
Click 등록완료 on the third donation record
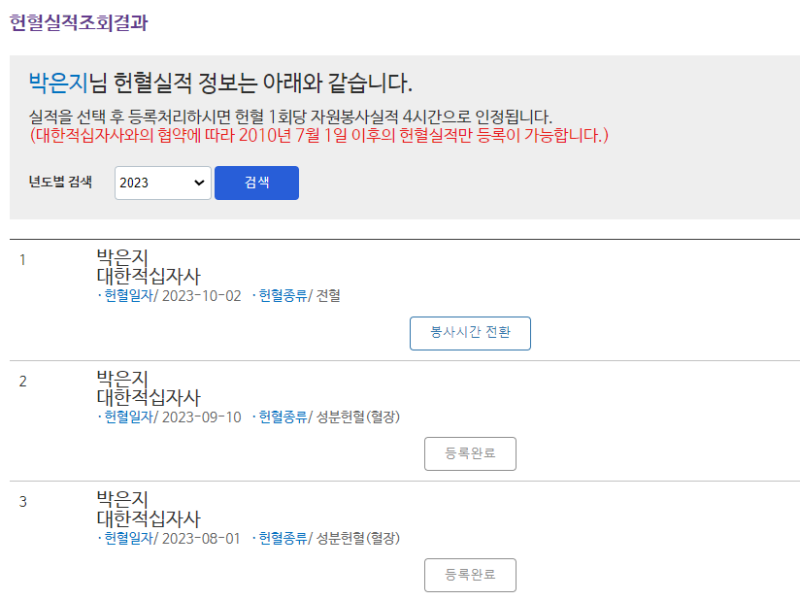(470, 575)
